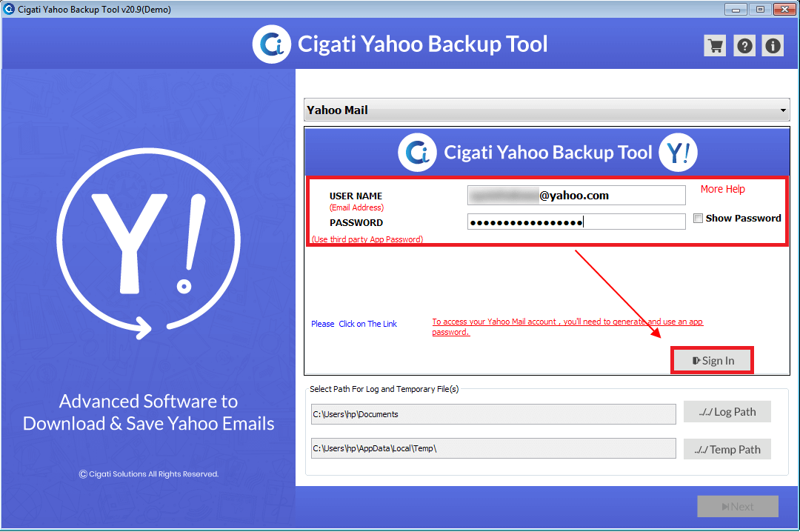The height and width of the screenshot is (532, 800).
Task: Focus the user name email field
Action: coord(576,195)
